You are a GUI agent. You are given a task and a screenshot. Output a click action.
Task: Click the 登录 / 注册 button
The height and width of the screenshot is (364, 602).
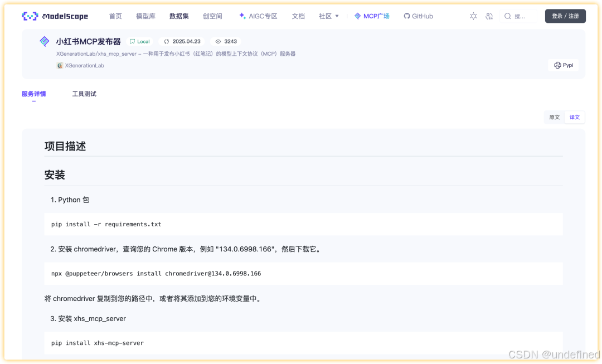coord(565,16)
